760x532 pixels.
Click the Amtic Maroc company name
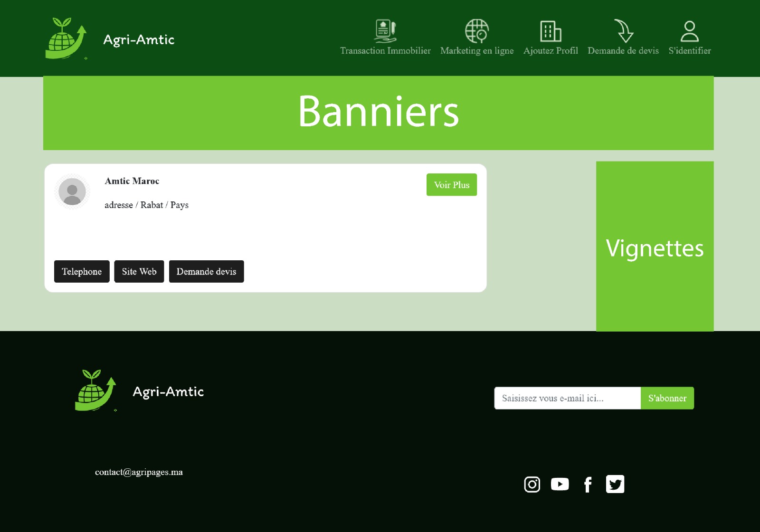coord(132,181)
